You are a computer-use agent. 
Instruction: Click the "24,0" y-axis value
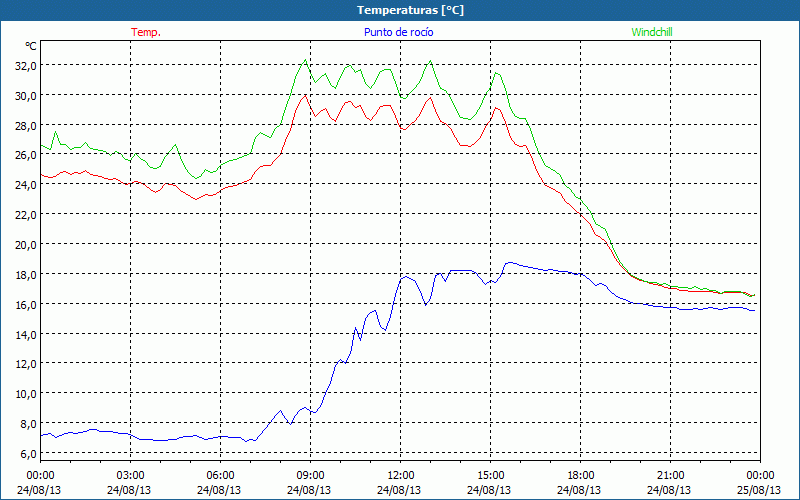[x=26, y=185]
